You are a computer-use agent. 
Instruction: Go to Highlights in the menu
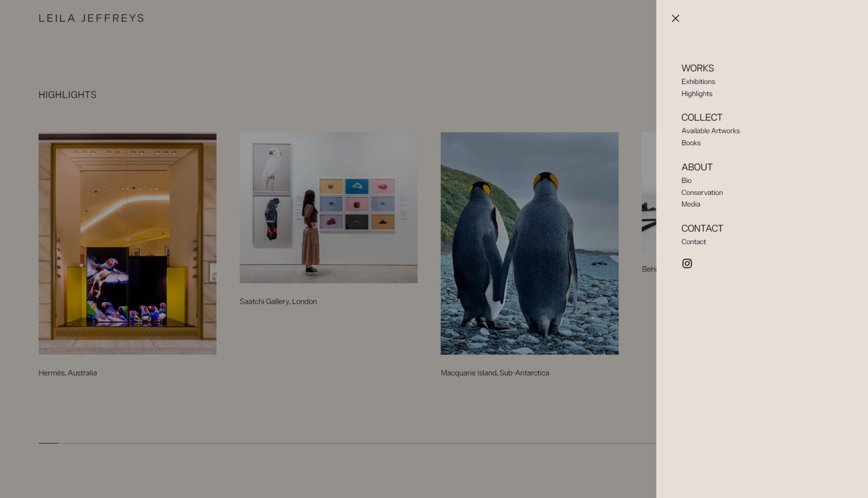697,94
